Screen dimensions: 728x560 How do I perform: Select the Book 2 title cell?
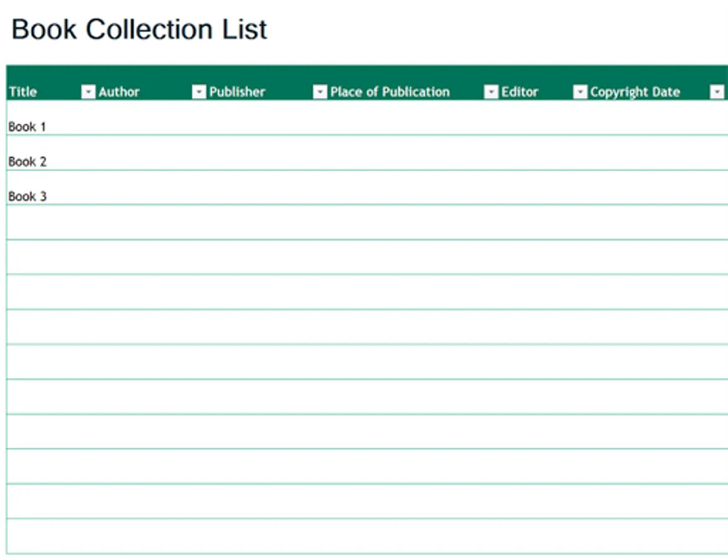click(51, 153)
